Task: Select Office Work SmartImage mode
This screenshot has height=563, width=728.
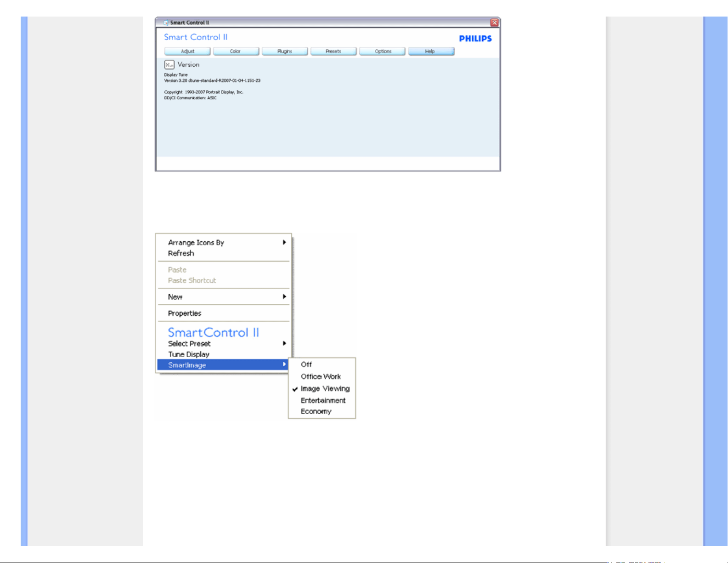Action: (x=322, y=376)
